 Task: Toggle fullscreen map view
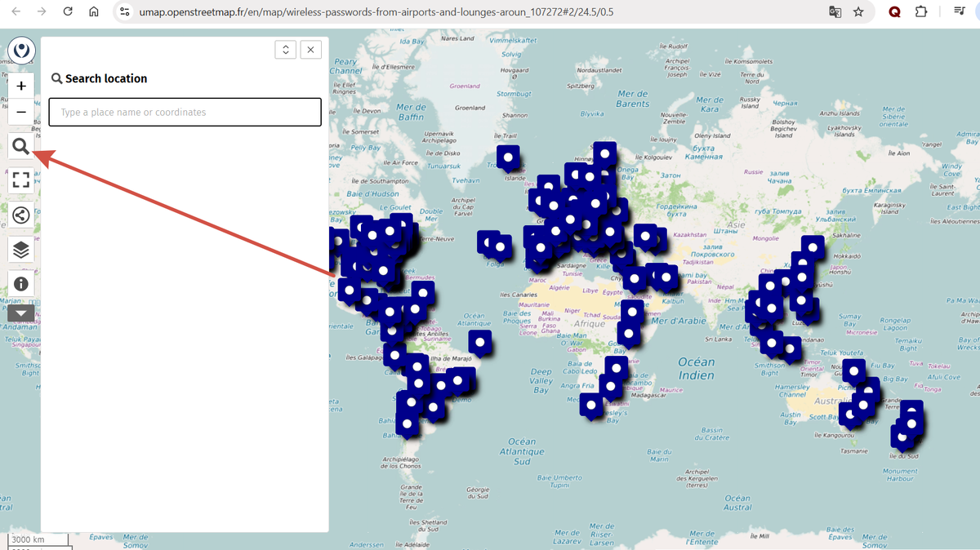point(21,180)
